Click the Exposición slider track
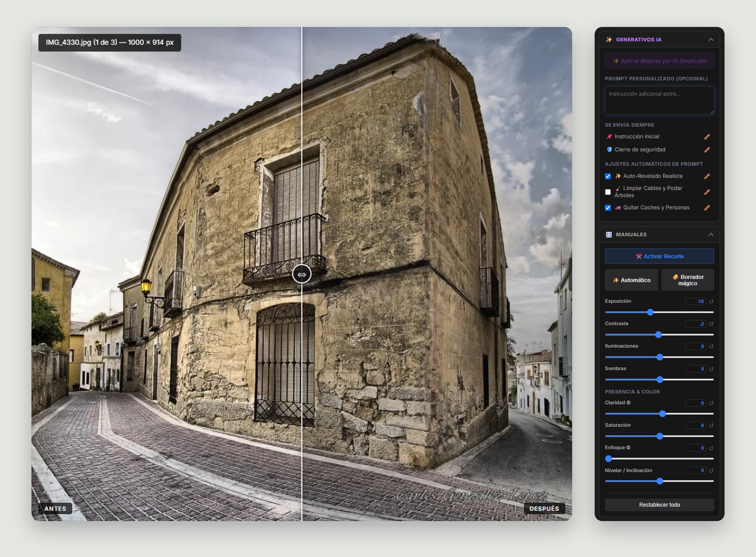Image resolution: width=756 pixels, height=557 pixels. (659, 312)
